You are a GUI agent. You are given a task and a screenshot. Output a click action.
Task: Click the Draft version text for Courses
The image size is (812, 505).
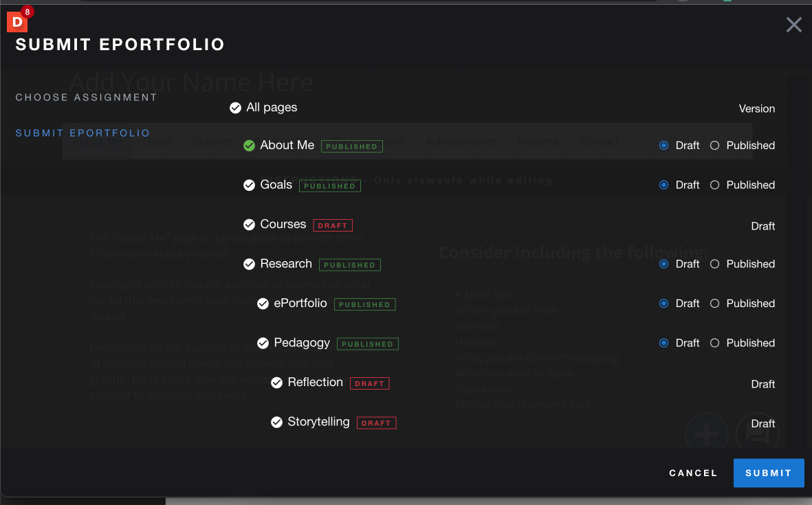(x=762, y=226)
